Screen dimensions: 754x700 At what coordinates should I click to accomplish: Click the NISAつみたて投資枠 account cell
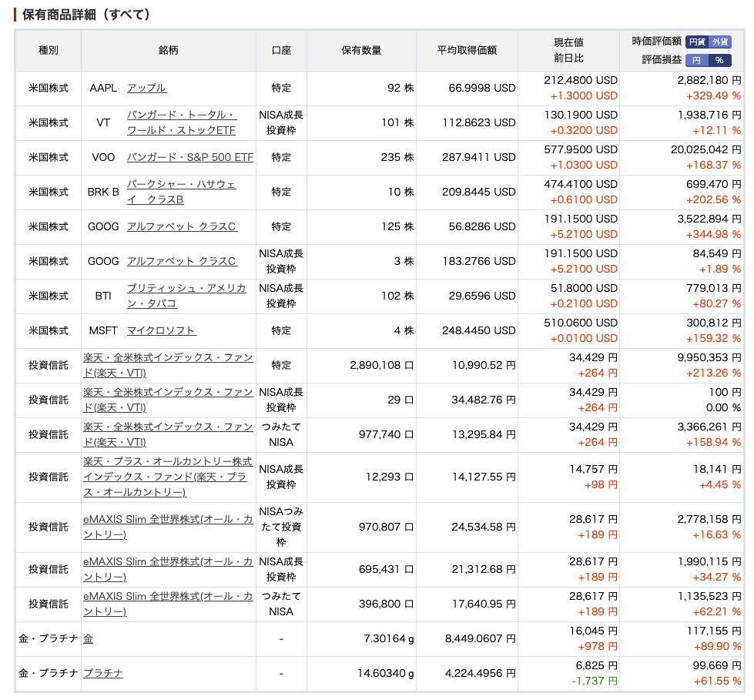(x=281, y=527)
